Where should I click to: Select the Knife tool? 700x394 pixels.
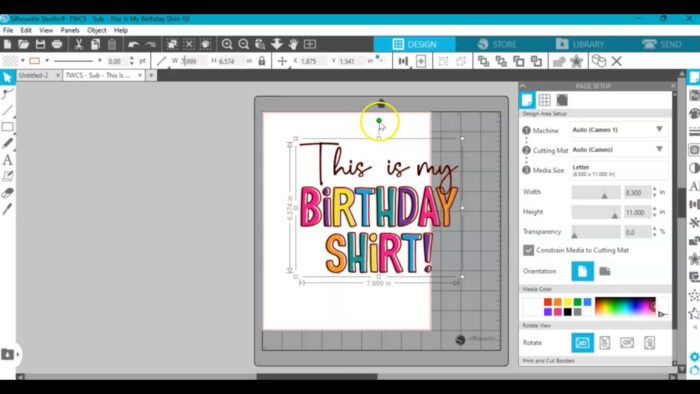8,209
